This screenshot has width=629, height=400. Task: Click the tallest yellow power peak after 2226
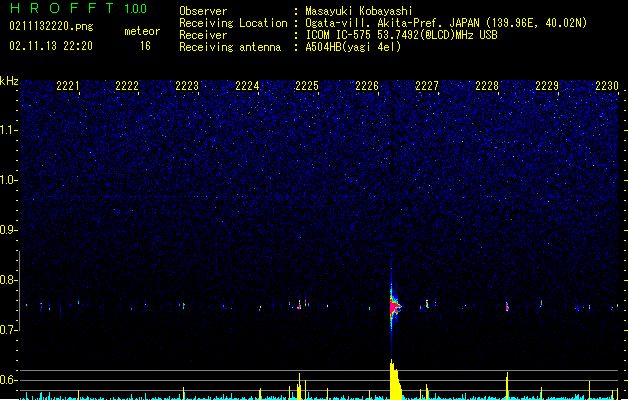(395, 380)
